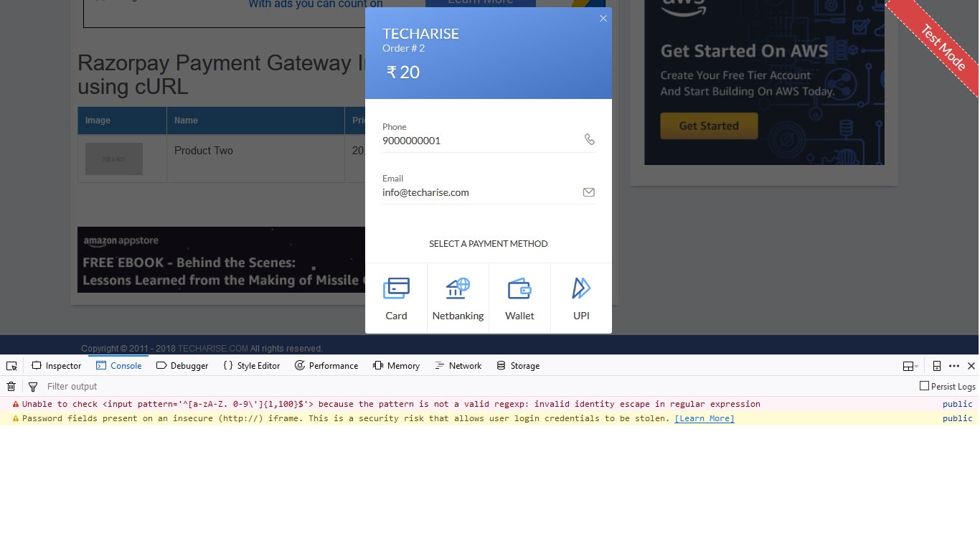Open the TECHARISE.COM footer link
Viewport: 980px width, 551px height.
tap(213, 349)
